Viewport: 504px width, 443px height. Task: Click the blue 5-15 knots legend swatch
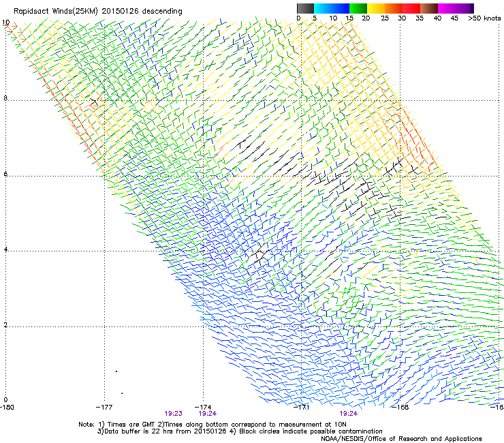[x=332, y=8]
